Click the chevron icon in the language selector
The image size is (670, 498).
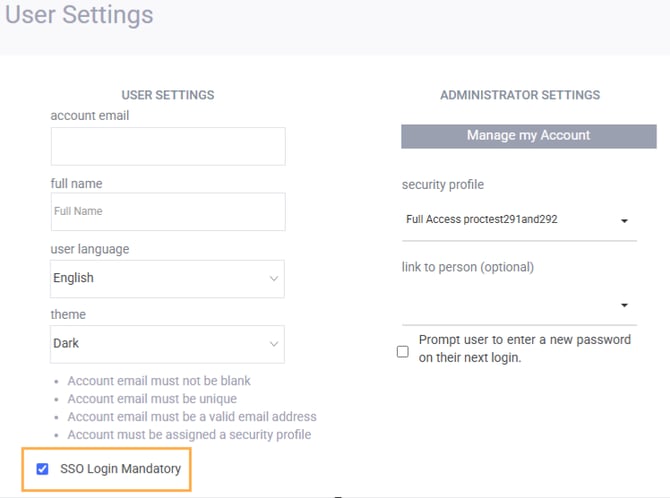[x=273, y=279]
